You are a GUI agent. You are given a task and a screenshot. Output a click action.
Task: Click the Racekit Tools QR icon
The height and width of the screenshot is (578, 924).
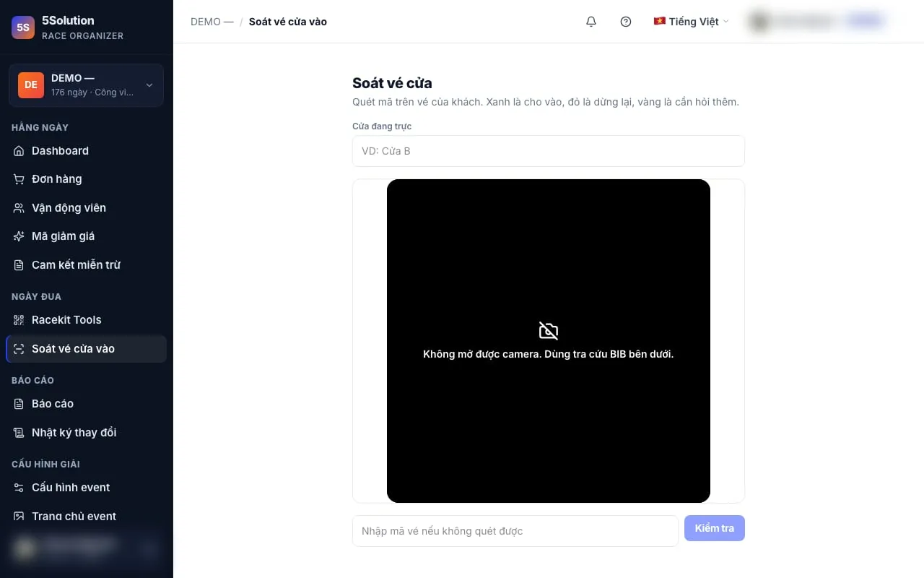pos(19,320)
